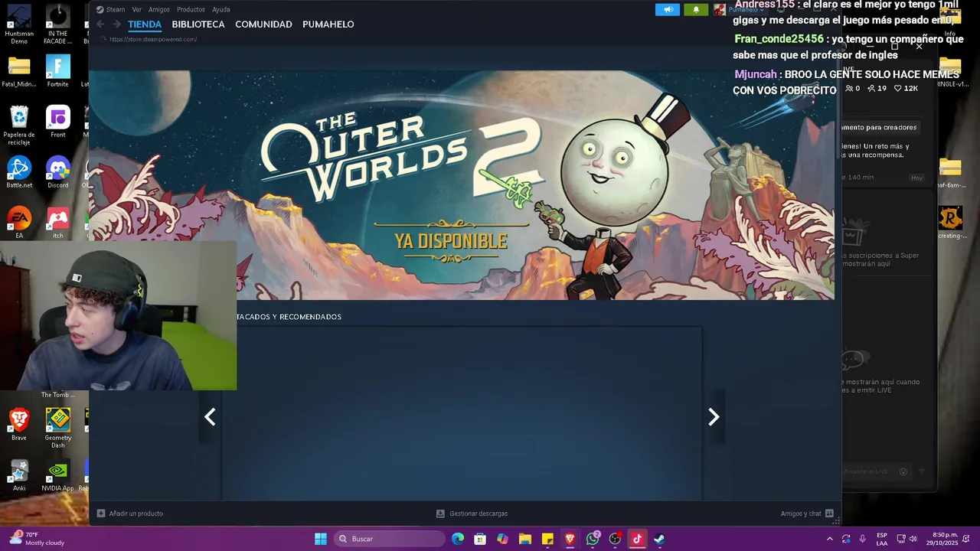This screenshot has width=980, height=551.
Task: Open Copilot from taskbar
Action: tap(502, 539)
